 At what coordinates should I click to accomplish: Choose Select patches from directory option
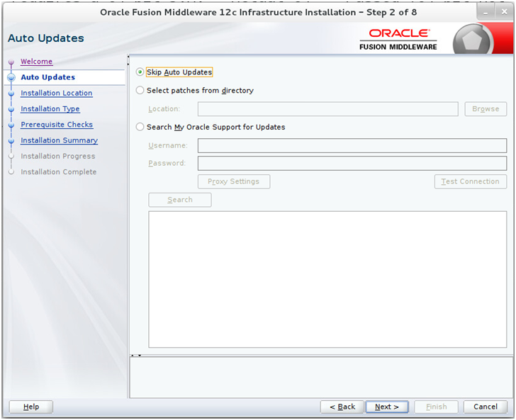pos(140,91)
